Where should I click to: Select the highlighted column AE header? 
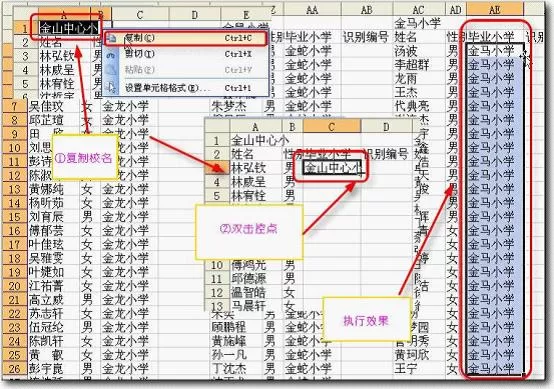point(495,9)
